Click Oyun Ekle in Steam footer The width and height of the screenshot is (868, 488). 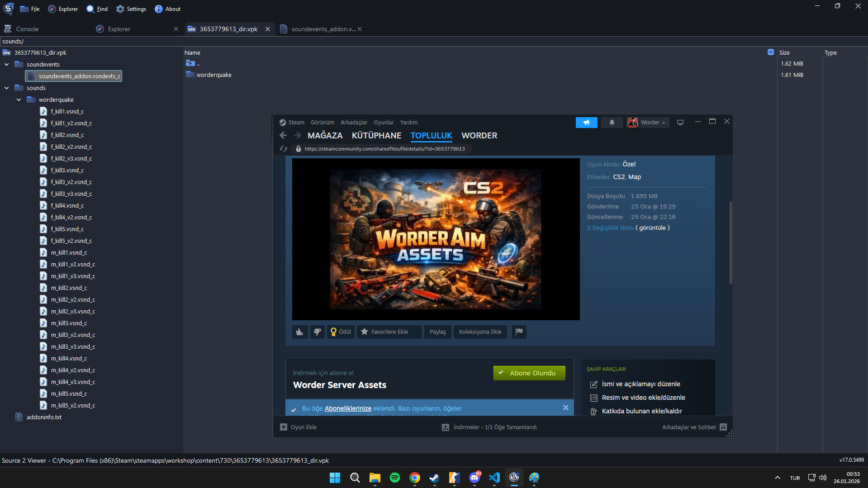299,427
